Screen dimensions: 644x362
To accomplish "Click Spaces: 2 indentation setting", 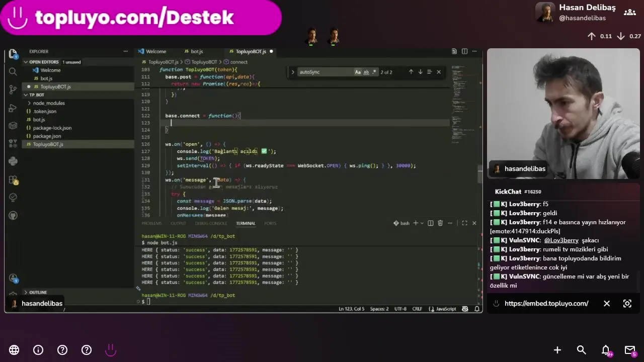I will pyautogui.click(x=379, y=309).
